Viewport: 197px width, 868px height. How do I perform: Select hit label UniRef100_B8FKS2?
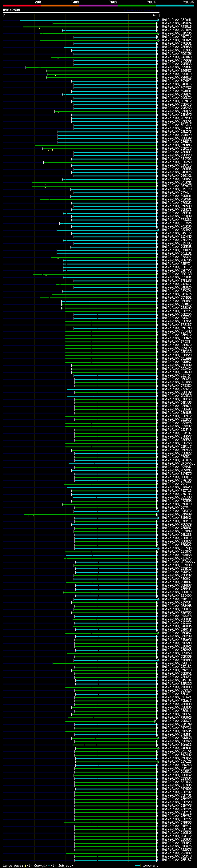[x=177, y=775]
